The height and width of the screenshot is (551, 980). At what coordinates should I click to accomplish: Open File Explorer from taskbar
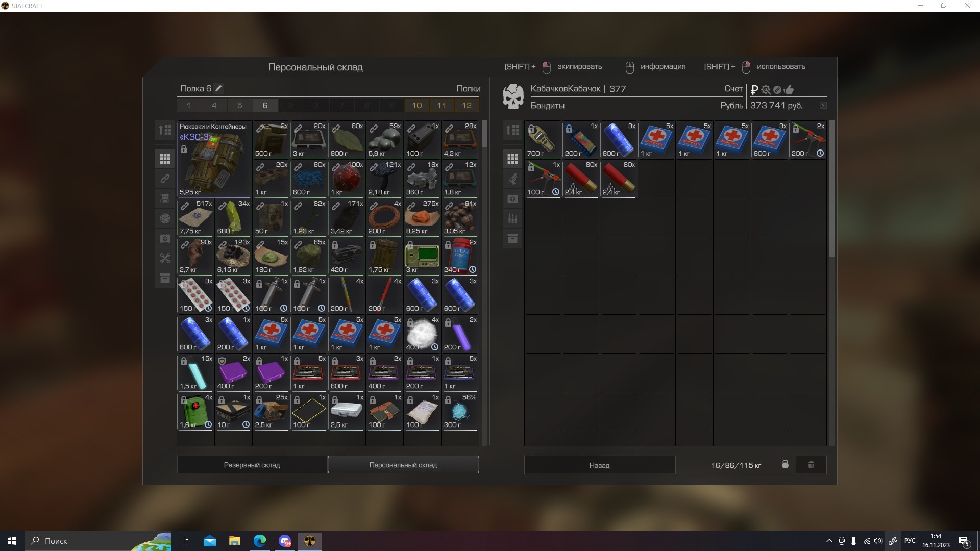(234, 541)
